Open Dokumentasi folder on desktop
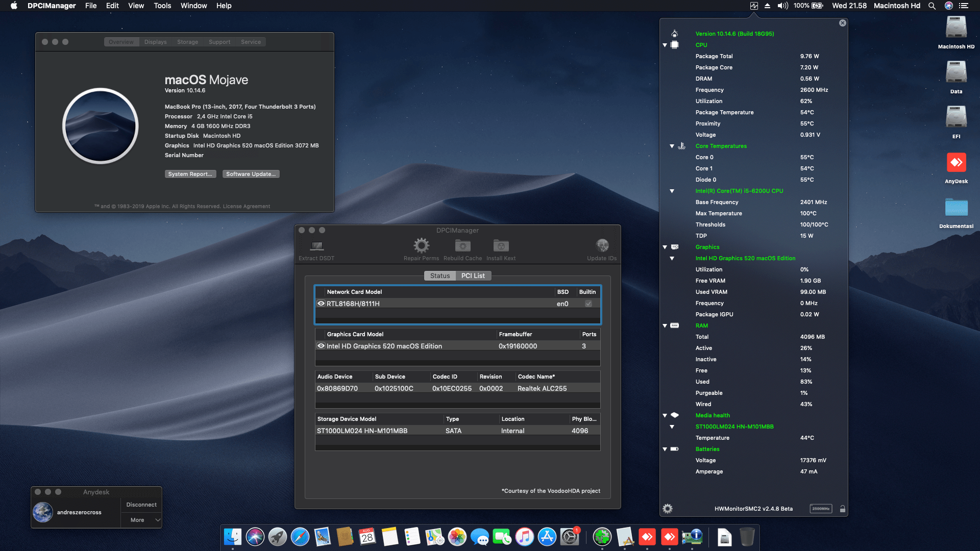The height and width of the screenshot is (551, 980). [x=956, y=208]
